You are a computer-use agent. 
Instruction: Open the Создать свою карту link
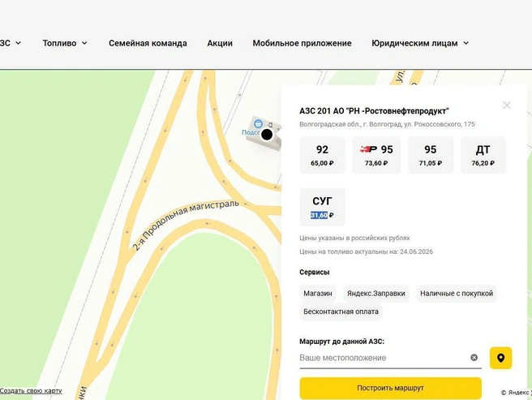pos(31,391)
